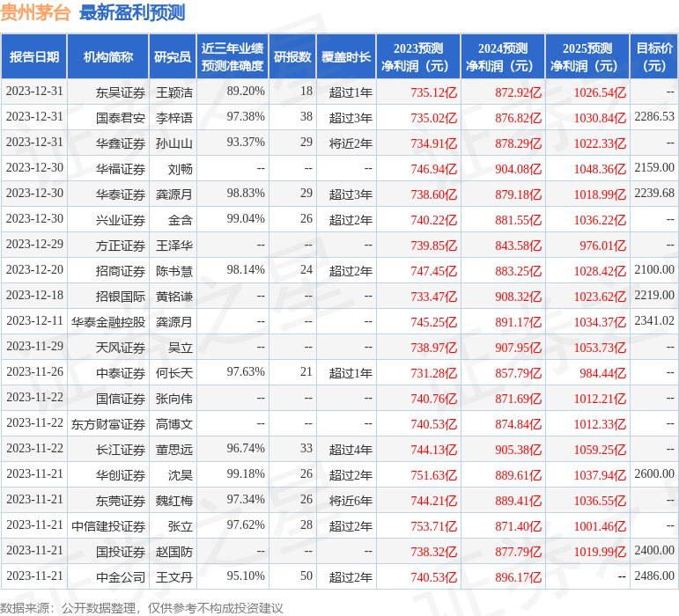Click researcher name 孙山山
679x616 pixels.
point(174,143)
